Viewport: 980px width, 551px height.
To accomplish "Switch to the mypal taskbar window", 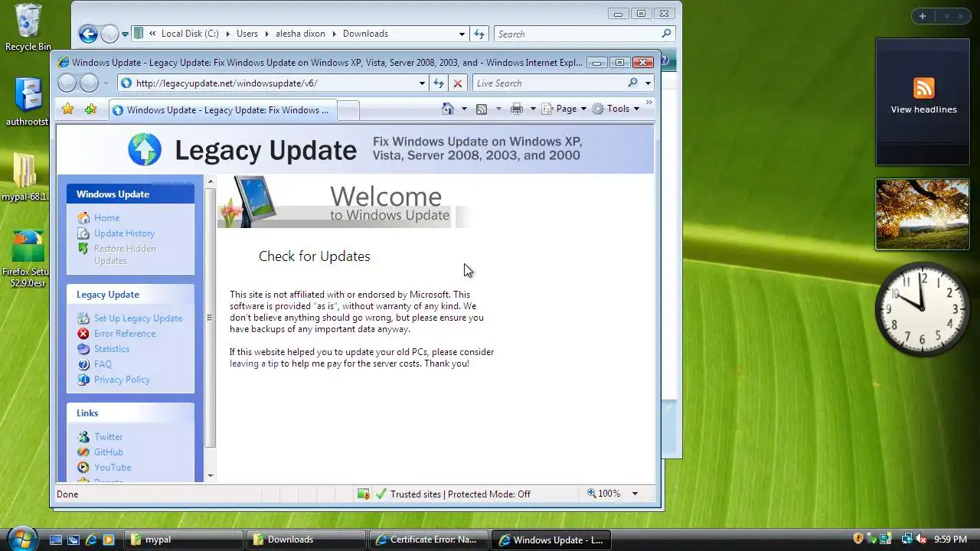I will tap(184, 540).
